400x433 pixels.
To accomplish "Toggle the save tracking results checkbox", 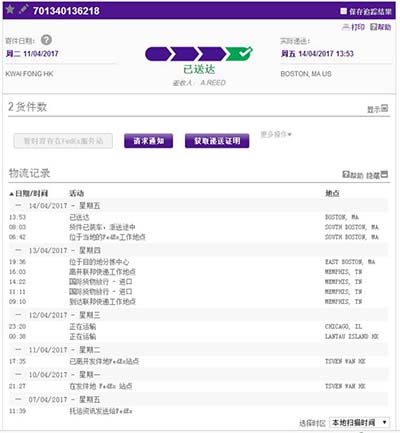I will coord(343,11).
